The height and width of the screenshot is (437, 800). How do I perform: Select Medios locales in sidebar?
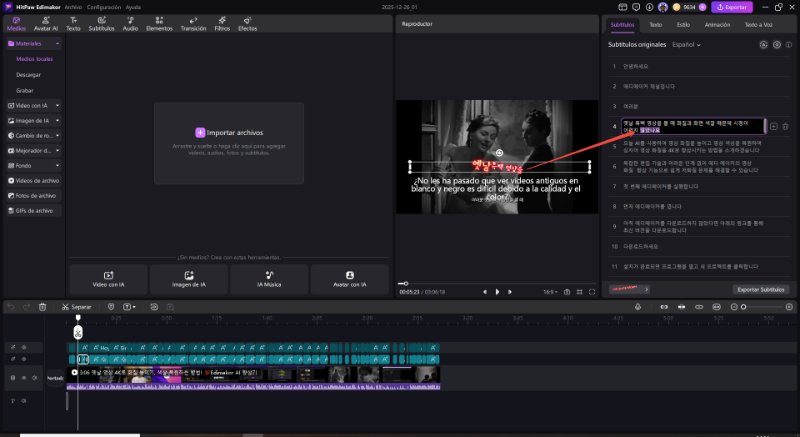click(x=34, y=59)
